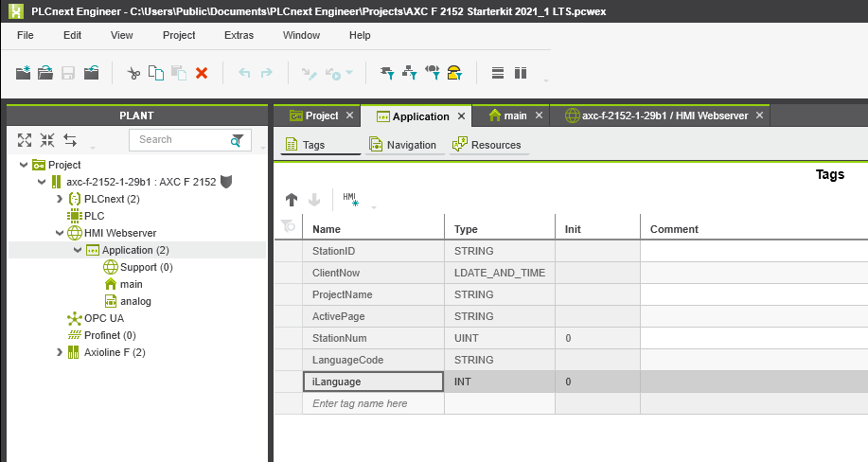Expand the PLCnext (2) node
The image size is (868, 462).
click(x=60, y=199)
